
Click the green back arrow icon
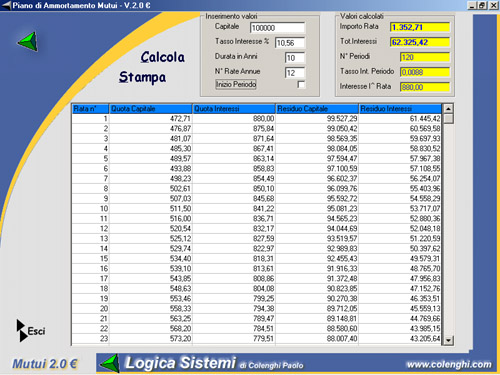tap(28, 42)
